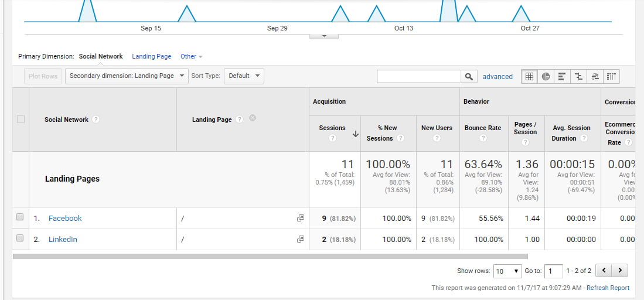The width and height of the screenshot is (644, 300).
Task: Switch to Pivot table view icon
Action: (612, 76)
